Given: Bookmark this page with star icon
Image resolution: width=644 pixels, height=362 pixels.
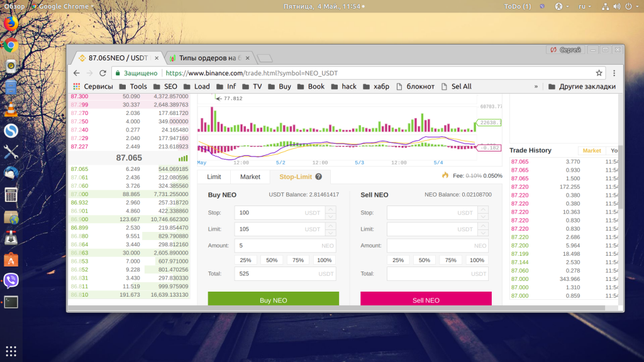Looking at the screenshot, I should pos(599,73).
